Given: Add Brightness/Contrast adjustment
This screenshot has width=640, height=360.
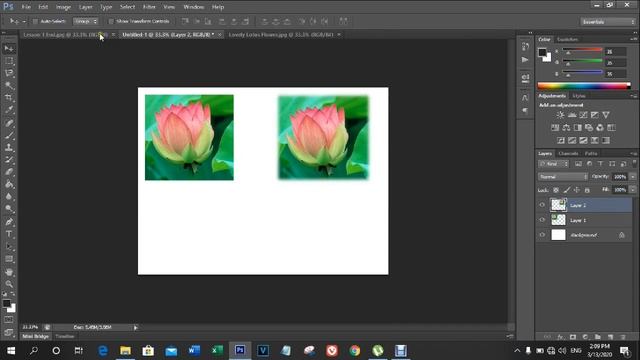Looking at the screenshot, I should [561, 115].
